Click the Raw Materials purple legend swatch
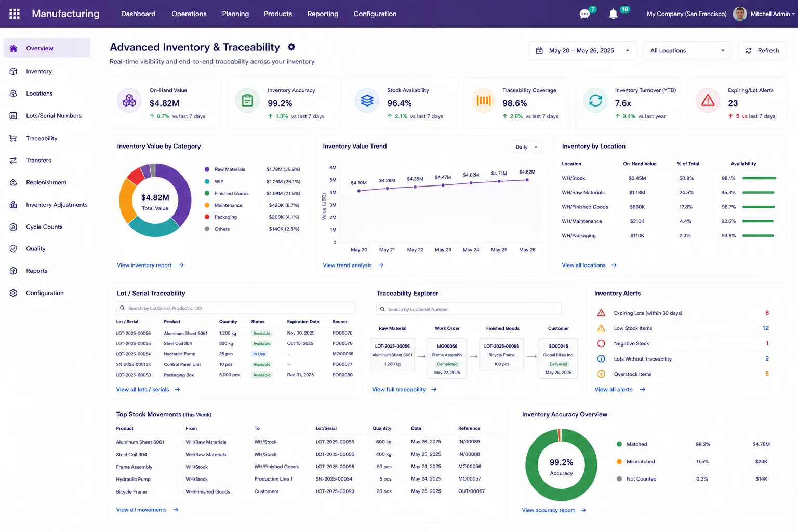The image size is (798, 532). 207,169
